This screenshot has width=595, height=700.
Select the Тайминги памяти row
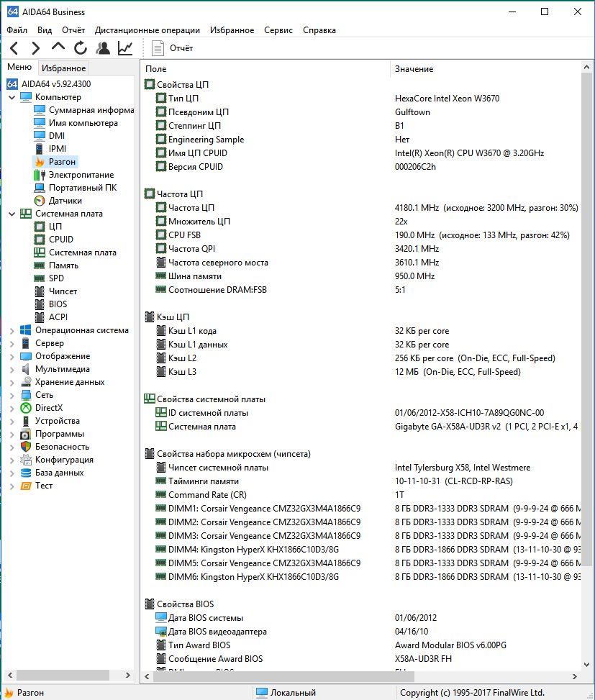362,481
